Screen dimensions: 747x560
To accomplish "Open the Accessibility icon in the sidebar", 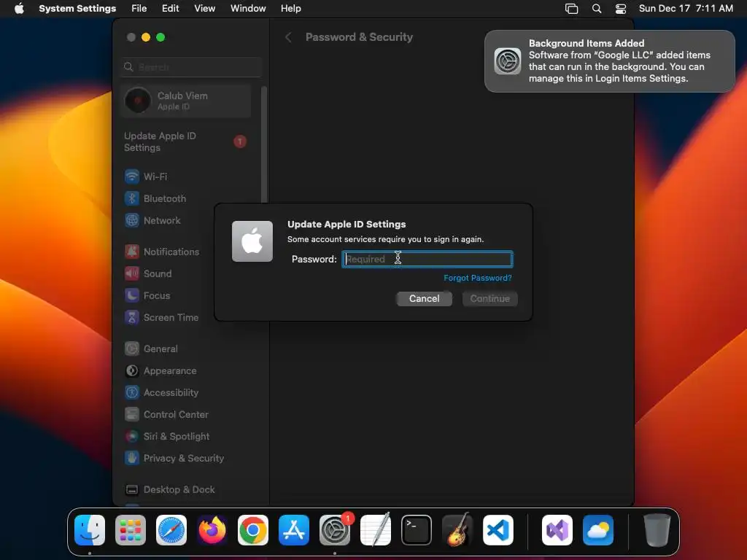I will [x=132, y=392].
